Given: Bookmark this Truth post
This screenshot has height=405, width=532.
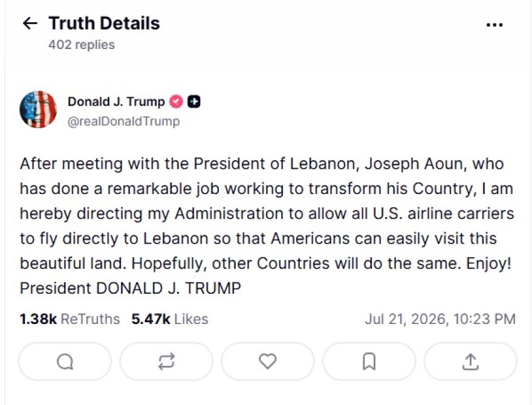Looking at the screenshot, I should [x=369, y=361].
